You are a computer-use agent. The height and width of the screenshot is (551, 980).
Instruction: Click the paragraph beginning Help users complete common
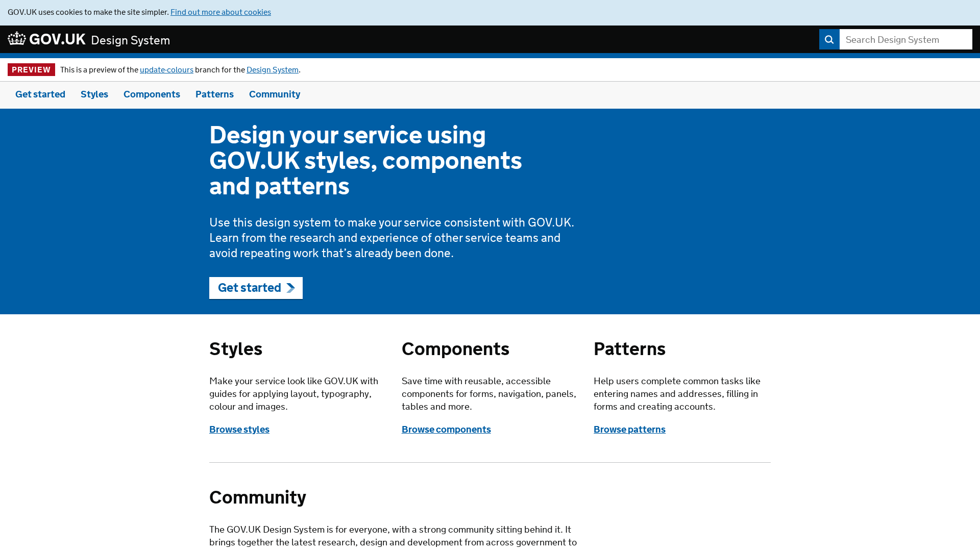tap(677, 394)
